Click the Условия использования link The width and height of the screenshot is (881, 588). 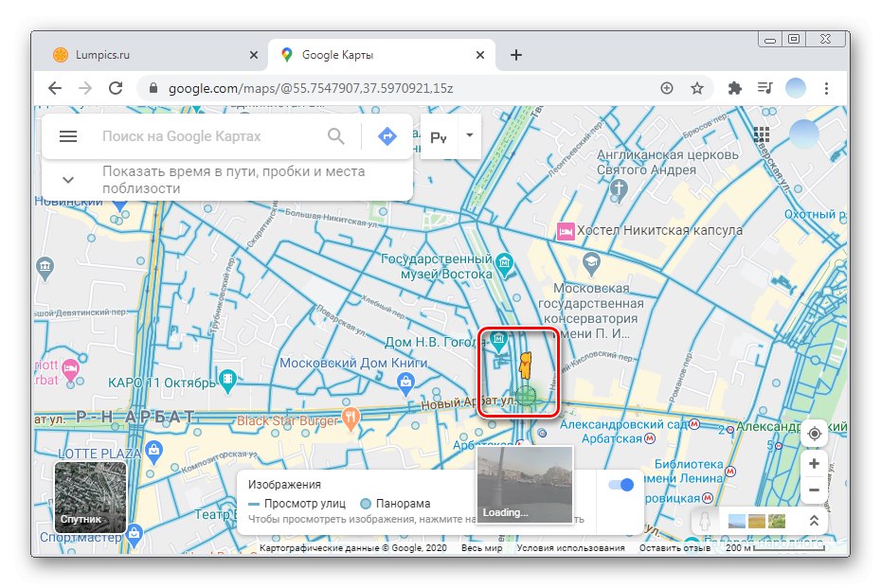[570, 548]
